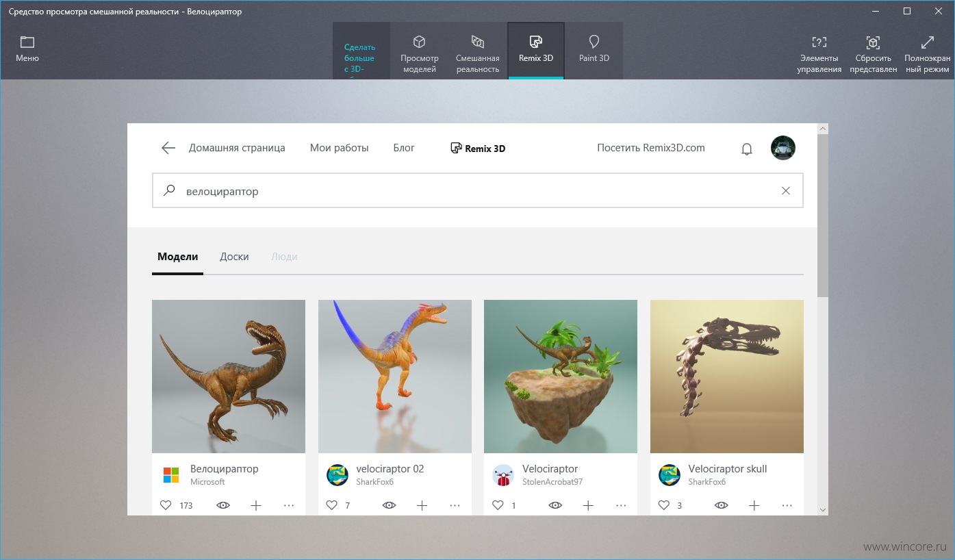This screenshot has width=955, height=560.
Task: Like StolenAcrobat97's Velociraptor model
Action: coord(498,505)
